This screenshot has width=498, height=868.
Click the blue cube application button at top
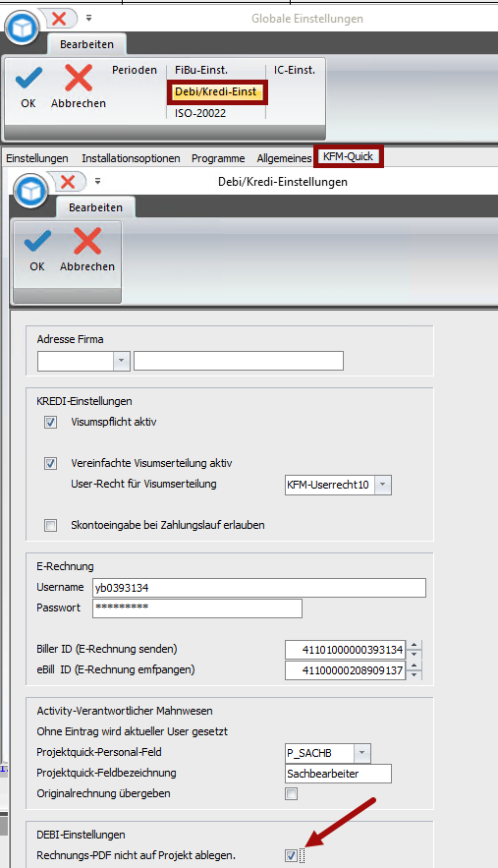23,28
